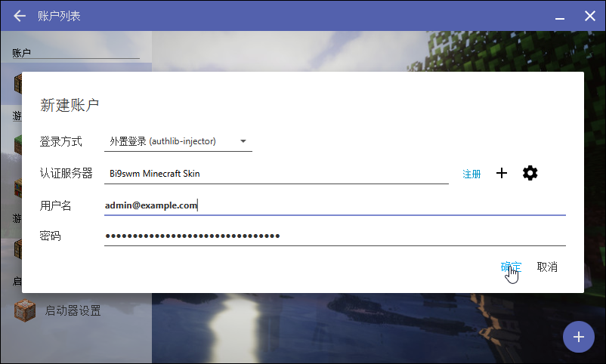Confirm with the 确定 button
This screenshot has height=364, width=606.
pyautogui.click(x=511, y=267)
